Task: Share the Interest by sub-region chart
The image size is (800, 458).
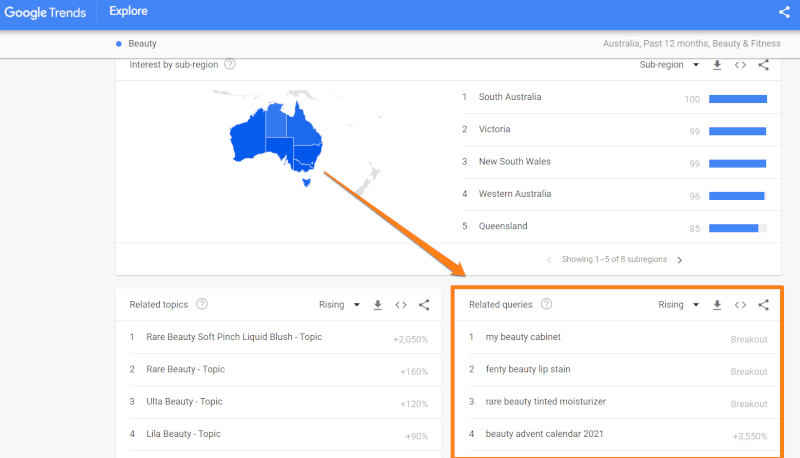Action: (x=763, y=65)
